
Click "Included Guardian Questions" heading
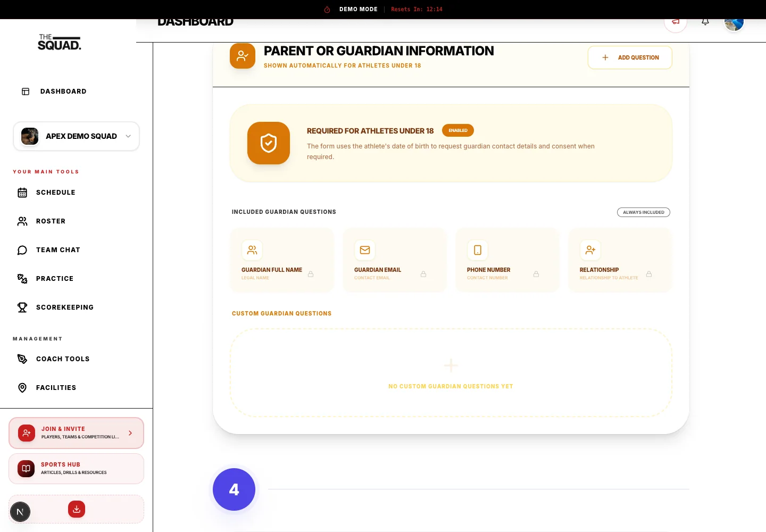[x=284, y=212]
